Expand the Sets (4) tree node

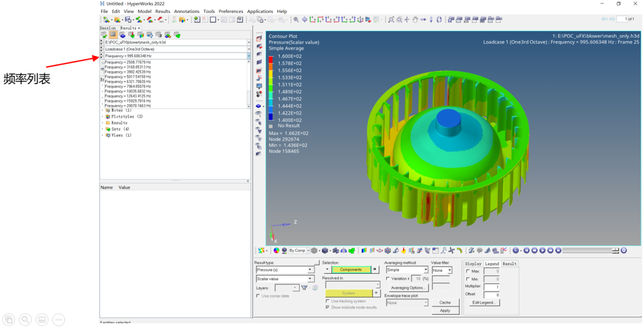103,129
